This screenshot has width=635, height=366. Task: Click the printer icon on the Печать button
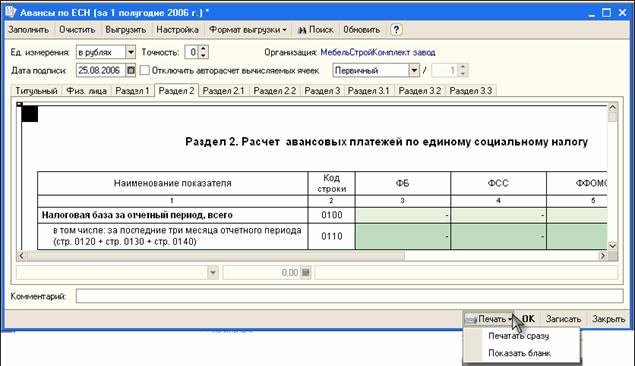coord(471,319)
